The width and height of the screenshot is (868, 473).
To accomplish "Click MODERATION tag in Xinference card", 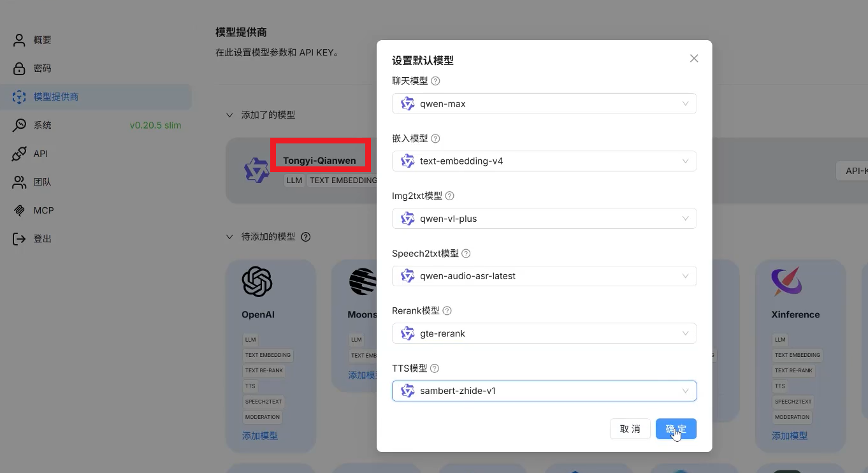I will click(x=792, y=417).
